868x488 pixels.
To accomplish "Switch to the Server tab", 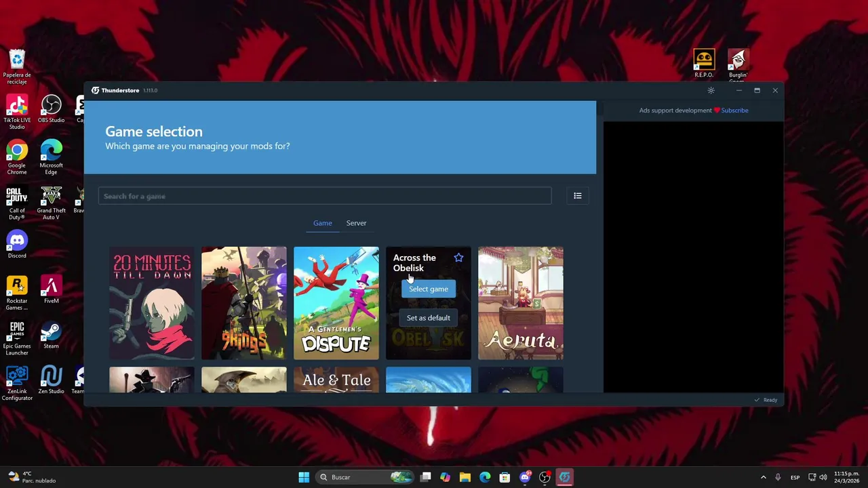I will (x=356, y=223).
